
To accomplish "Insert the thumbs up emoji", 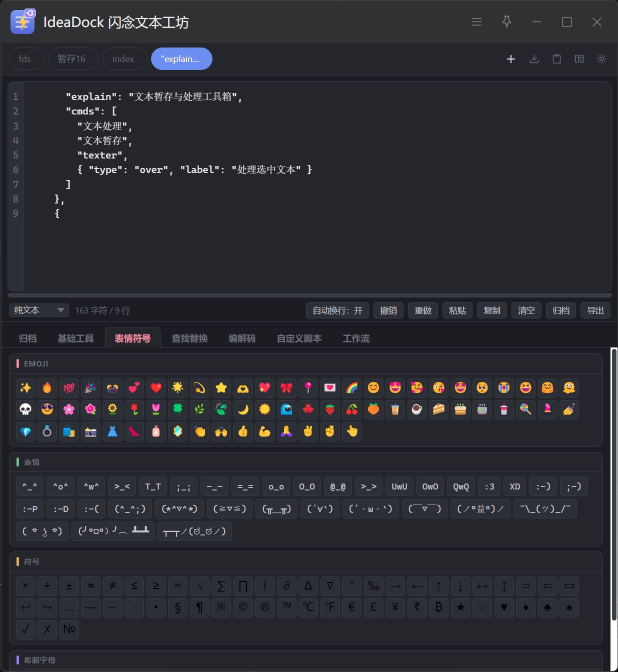I will click(x=243, y=431).
